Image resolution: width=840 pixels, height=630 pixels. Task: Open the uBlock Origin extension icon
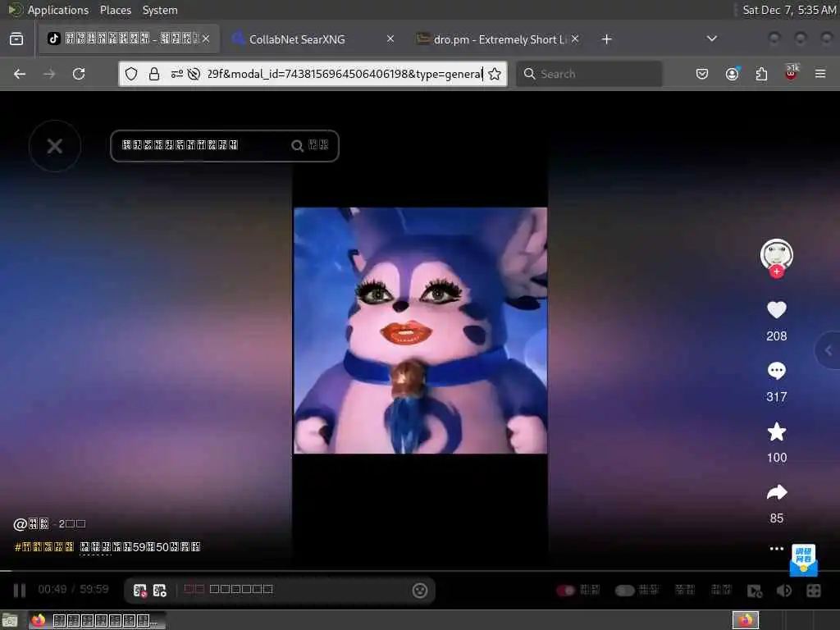[x=792, y=72]
